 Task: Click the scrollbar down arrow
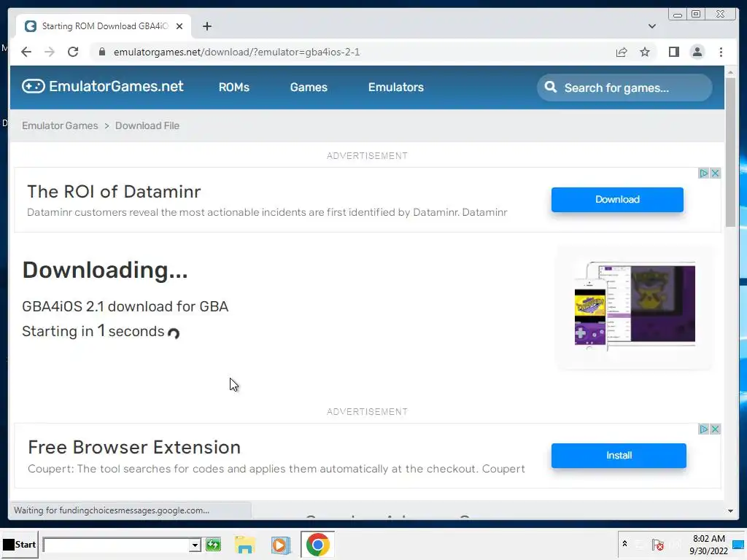coord(730,511)
